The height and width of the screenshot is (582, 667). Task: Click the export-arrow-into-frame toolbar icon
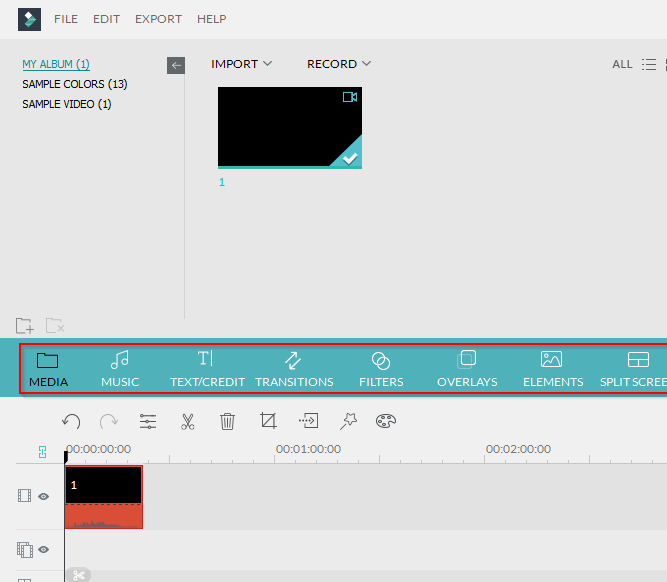308,421
